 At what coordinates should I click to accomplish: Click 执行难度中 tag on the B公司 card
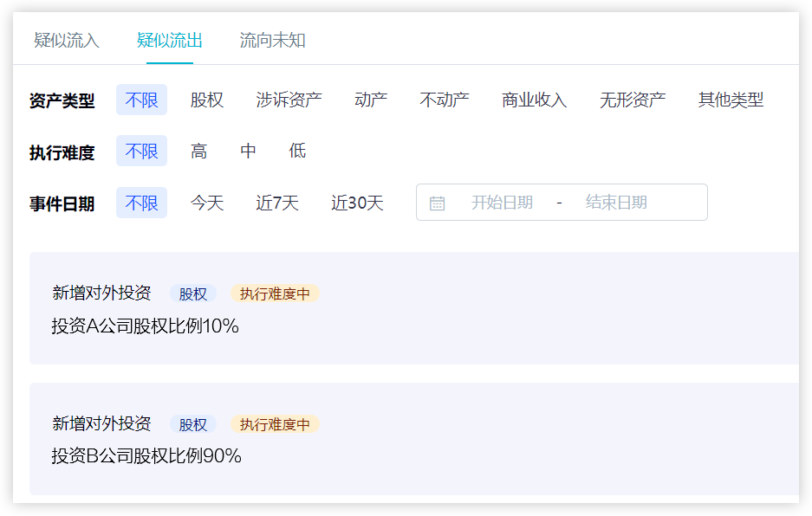[275, 424]
